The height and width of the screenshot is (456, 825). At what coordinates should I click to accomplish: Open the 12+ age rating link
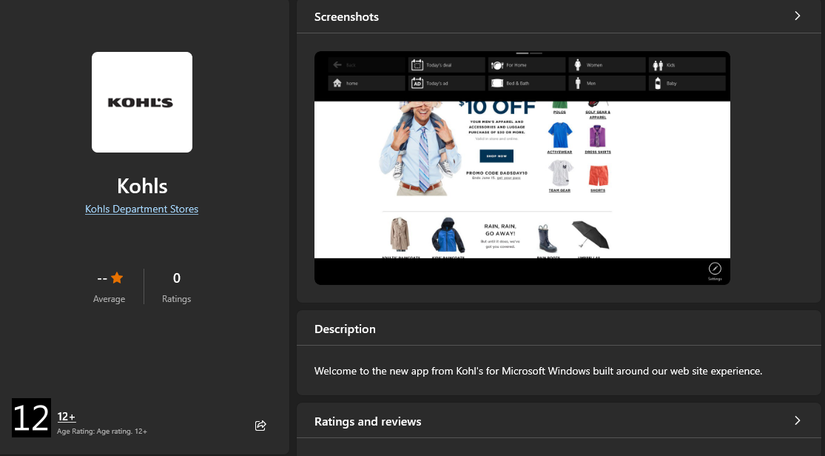click(x=66, y=417)
